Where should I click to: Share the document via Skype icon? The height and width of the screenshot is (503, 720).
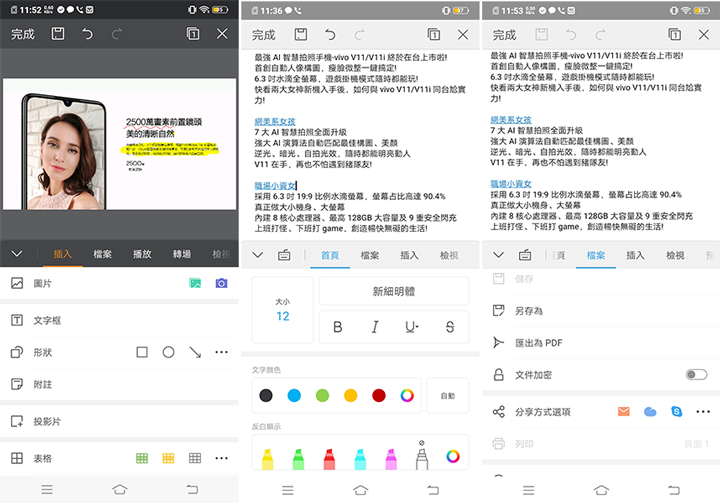tap(676, 412)
